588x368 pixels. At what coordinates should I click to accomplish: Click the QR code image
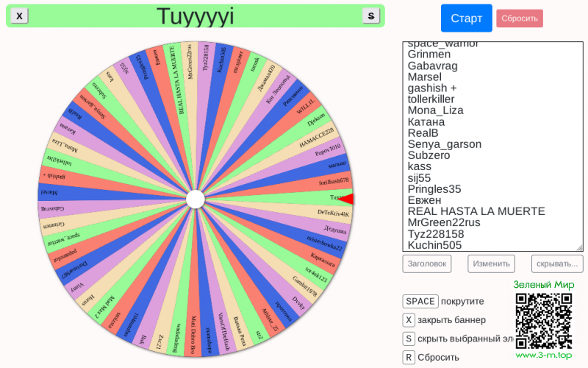point(543,320)
